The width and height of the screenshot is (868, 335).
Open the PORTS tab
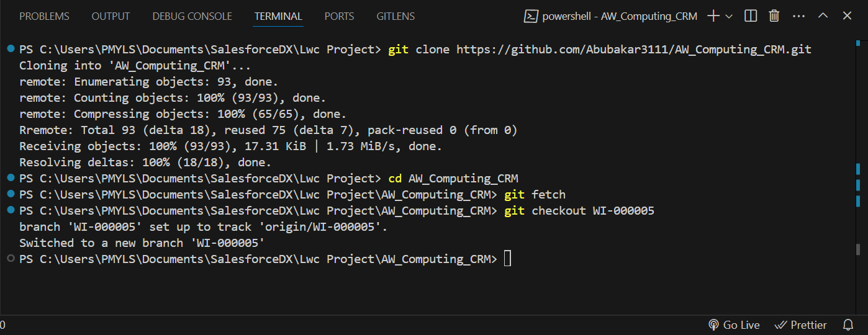click(339, 16)
